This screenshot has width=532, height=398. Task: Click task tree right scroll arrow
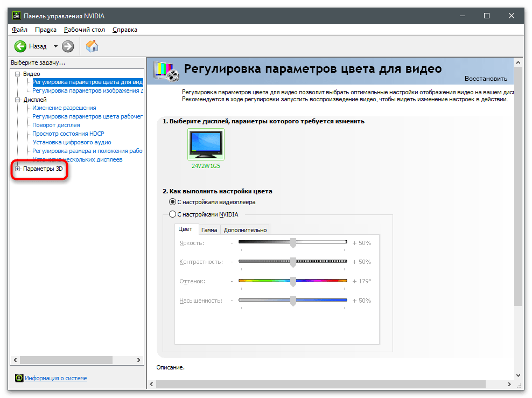pos(139,360)
